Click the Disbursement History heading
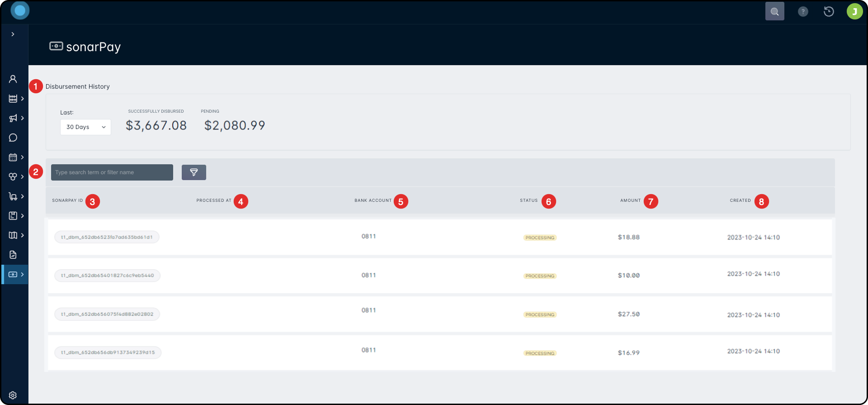The width and height of the screenshot is (868, 405). pyautogui.click(x=78, y=86)
